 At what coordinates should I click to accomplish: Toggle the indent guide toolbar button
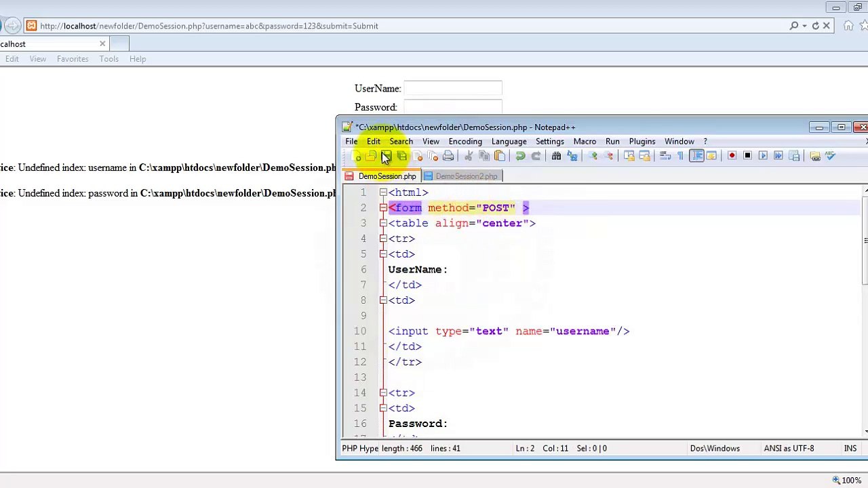pos(696,156)
